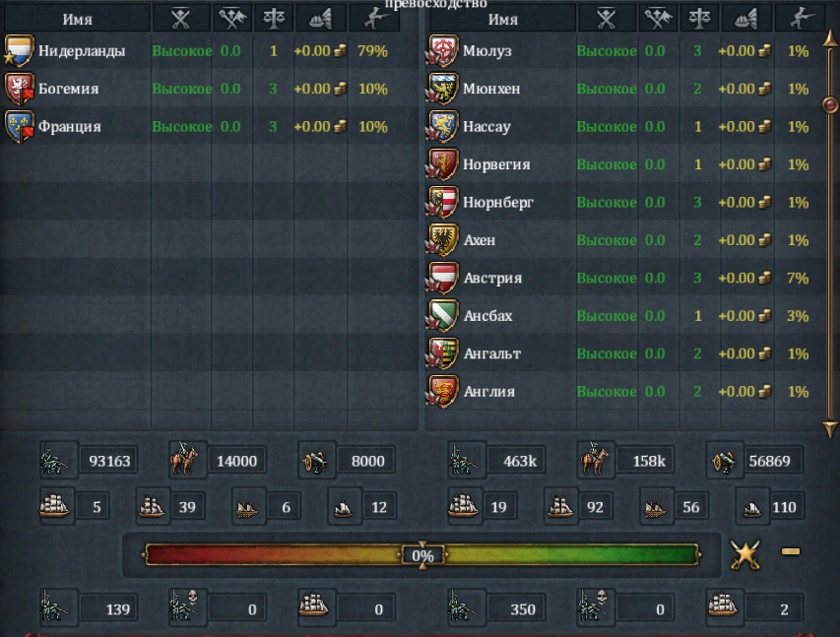Select the Ansbach green-white shield
840x637 pixels.
[x=442, y=316]
